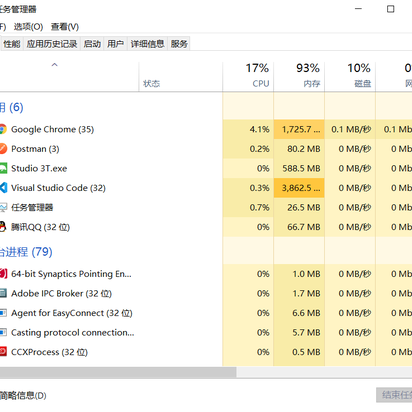Click the Visual Studio Code icon

[3, 188]
